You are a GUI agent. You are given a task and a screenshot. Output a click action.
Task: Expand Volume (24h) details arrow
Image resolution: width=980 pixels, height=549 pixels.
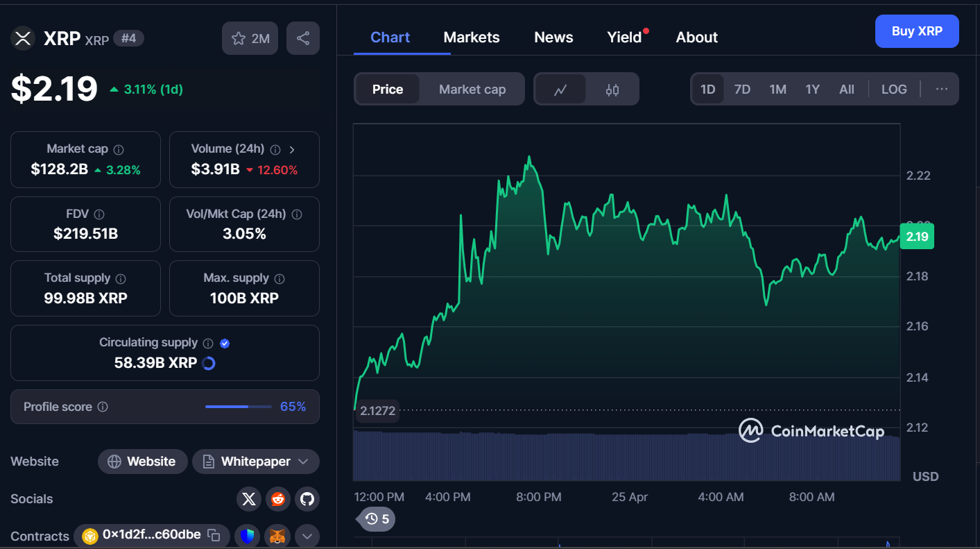pos(292,149)
